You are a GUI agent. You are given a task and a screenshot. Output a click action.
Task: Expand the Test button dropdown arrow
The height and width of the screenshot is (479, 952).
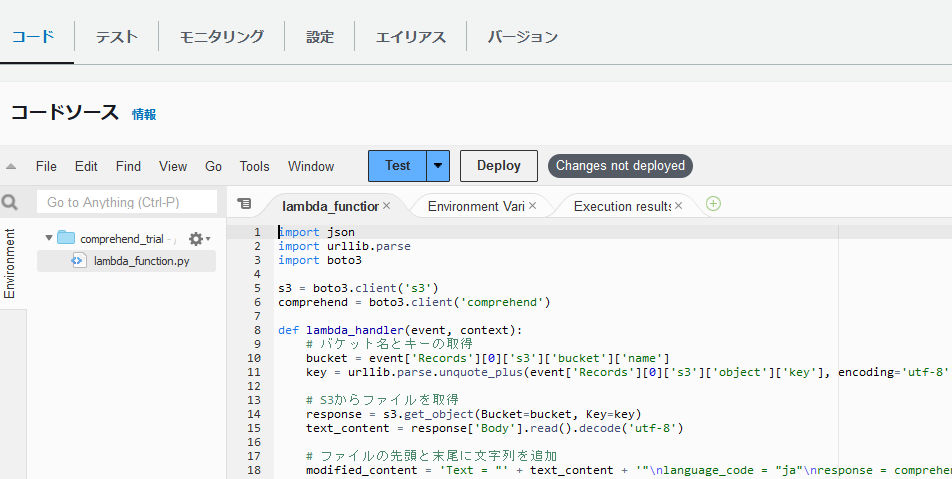(x=438, y=166)
